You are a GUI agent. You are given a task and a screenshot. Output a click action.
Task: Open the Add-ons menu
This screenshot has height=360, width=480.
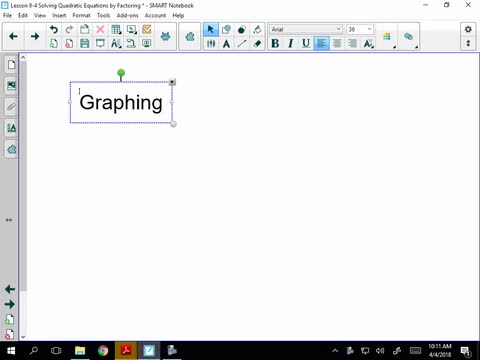tap(127, 15)
